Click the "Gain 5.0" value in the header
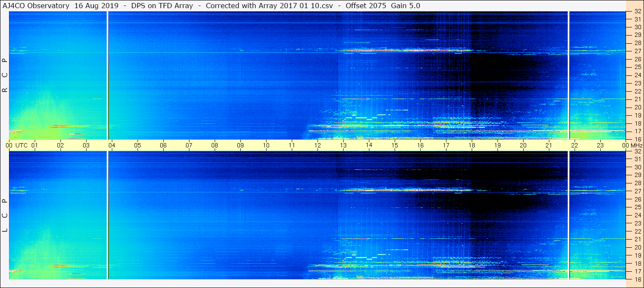 tap(405, 6)
